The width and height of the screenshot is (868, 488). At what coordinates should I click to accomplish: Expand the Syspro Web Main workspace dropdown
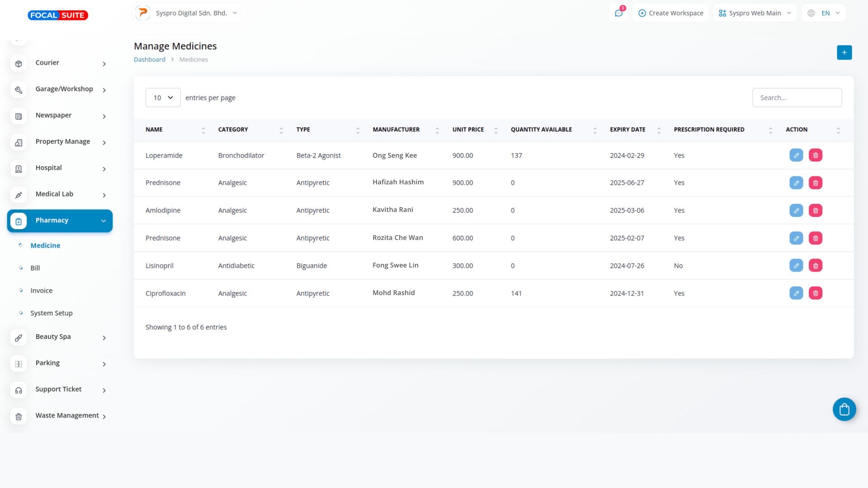[x=755, y=13]
